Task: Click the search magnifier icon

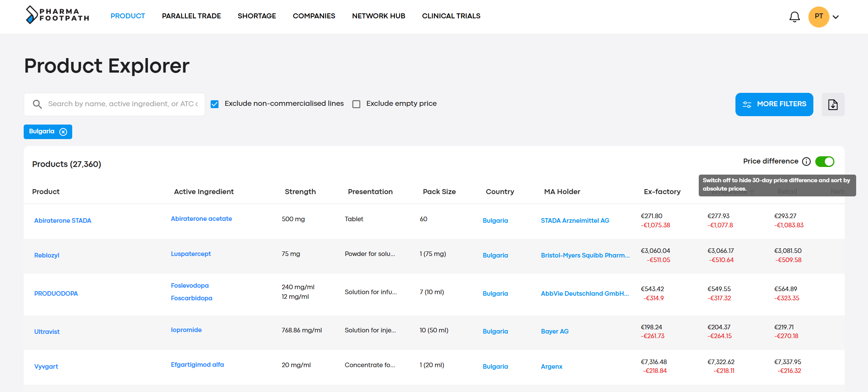Action: click(37, 104)
